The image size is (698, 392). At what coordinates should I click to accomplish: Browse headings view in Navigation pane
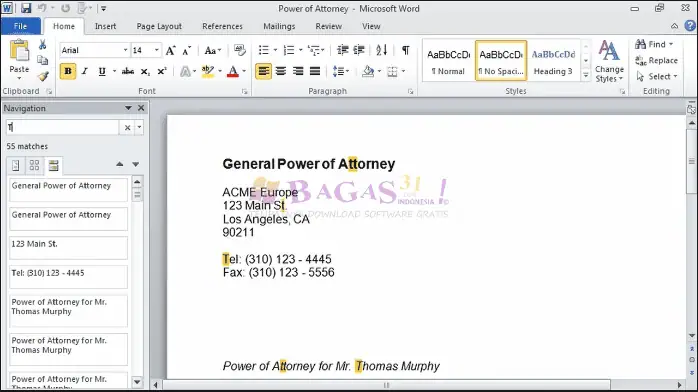(16, 165)
